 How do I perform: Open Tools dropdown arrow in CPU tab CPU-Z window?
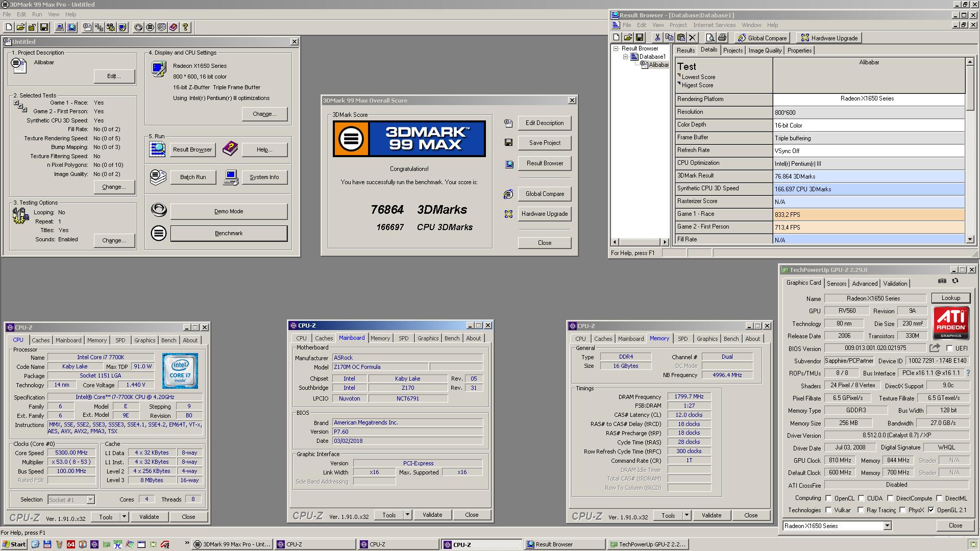tap(124, 517)
